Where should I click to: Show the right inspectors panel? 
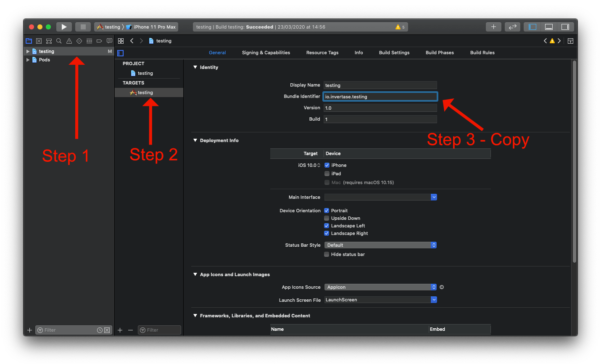click(565, 27)
